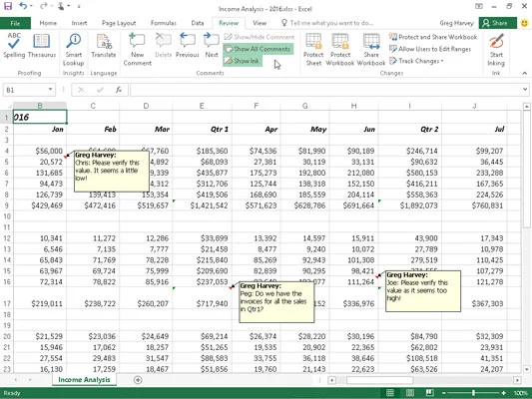Run the Spelling check tool
Screen dimensions: 532x399
pos(14,46)
